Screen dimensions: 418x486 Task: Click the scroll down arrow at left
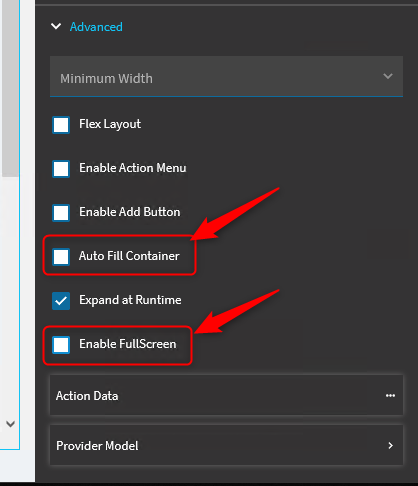pos(10,424)
